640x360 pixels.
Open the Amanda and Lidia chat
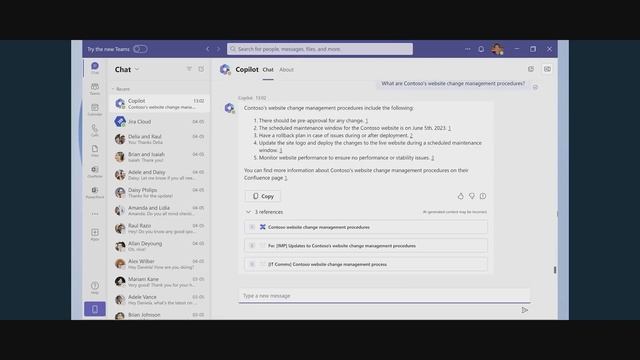160,211
